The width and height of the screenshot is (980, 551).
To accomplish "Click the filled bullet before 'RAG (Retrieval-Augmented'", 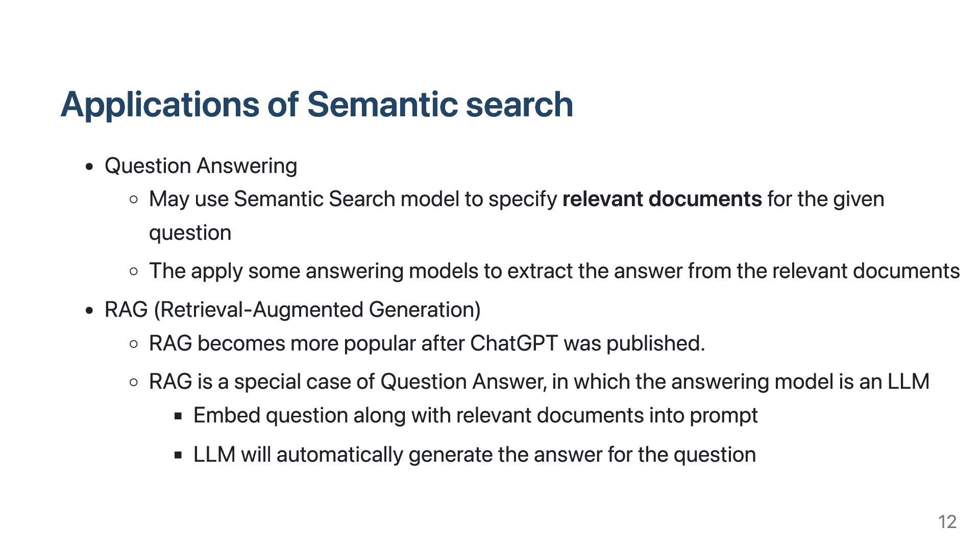I will point(90,310).
